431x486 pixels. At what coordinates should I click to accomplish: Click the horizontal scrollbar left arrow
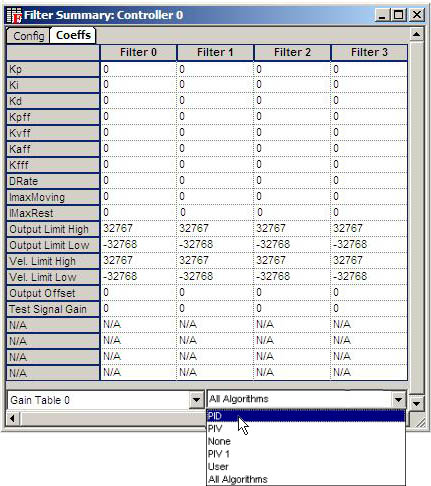13,418
